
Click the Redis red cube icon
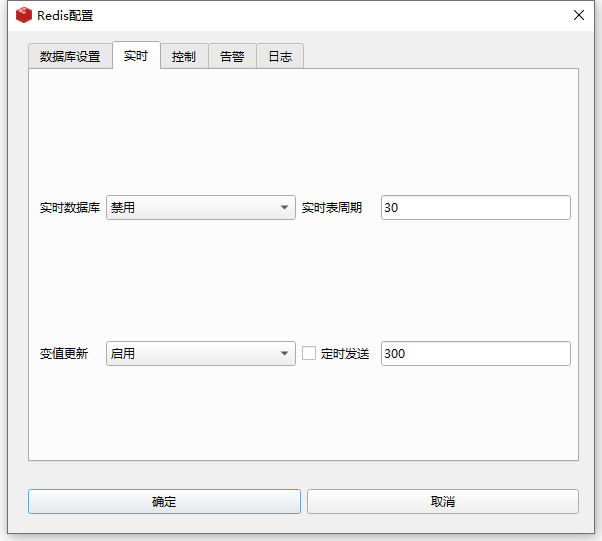tap(24, 15)
